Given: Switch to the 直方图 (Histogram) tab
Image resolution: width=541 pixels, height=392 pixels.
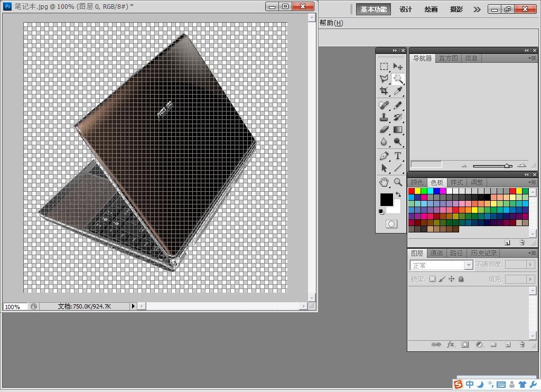Looking at the screenshot, I should click(448, 58).
